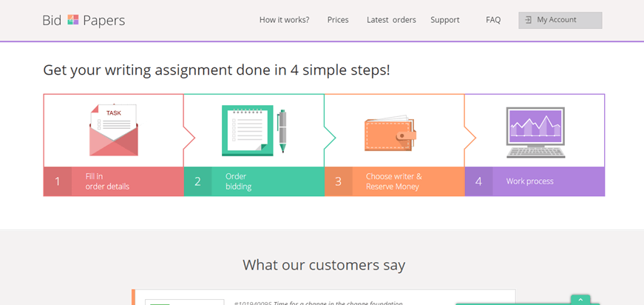The image size is (644, 305).
Task: Click the number 1 step badge
Action: tap(58, 181)
